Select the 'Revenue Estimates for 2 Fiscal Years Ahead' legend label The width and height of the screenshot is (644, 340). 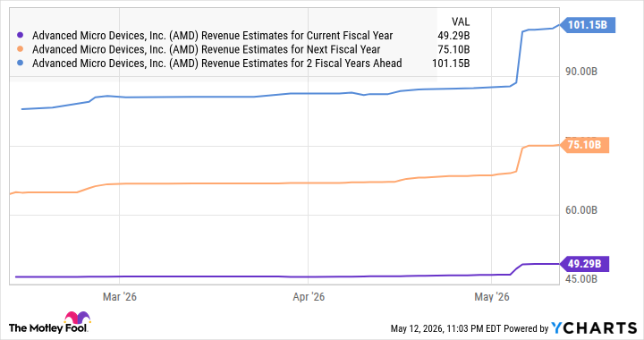(216, 64)
